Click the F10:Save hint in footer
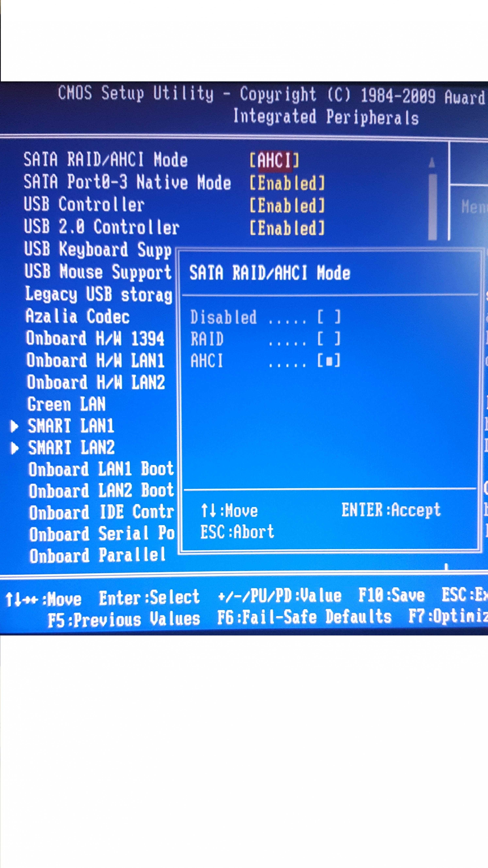Image resolution: width=488 pixels, height=868 pixels. tap(391, 595)
